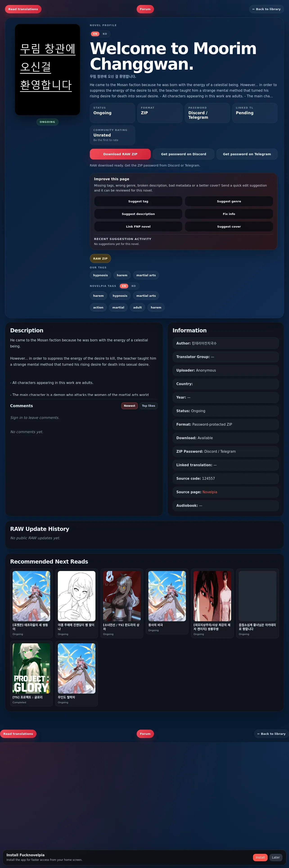Click the "ZIP Password: Discord / Telegram" row
Viewport: 289px width, 868px height.
[226, 452]
